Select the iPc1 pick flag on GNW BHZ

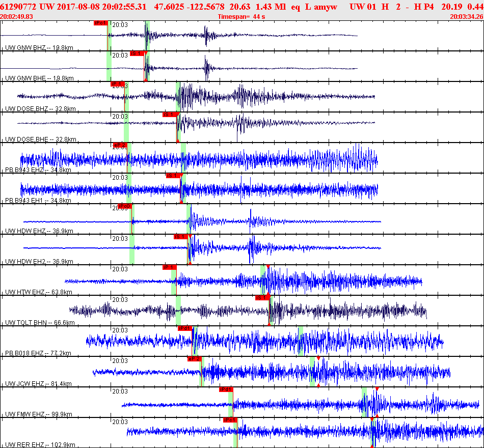tap(101, 23)
